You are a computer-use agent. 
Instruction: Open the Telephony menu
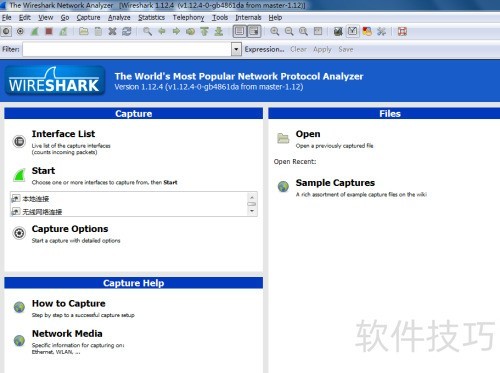(188, 17)
